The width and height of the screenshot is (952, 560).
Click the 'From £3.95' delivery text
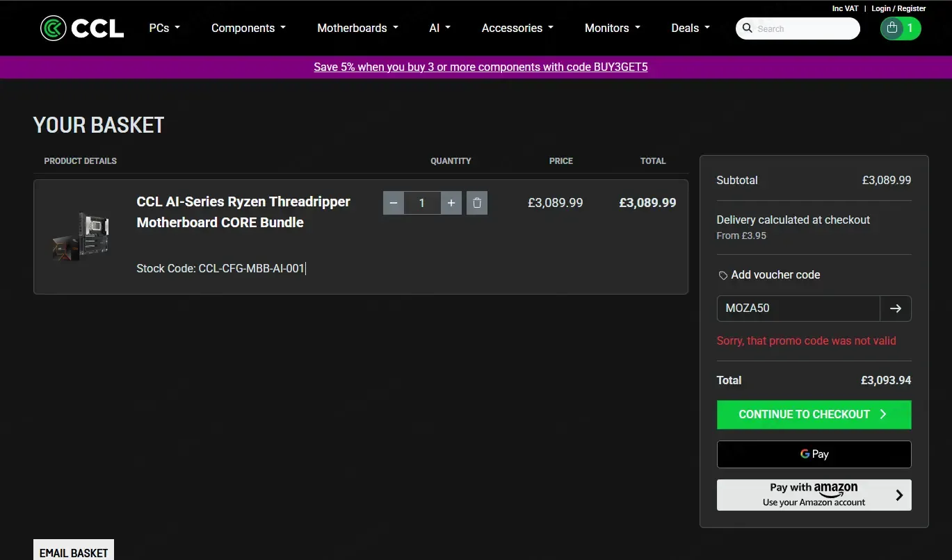pos(741,236)
